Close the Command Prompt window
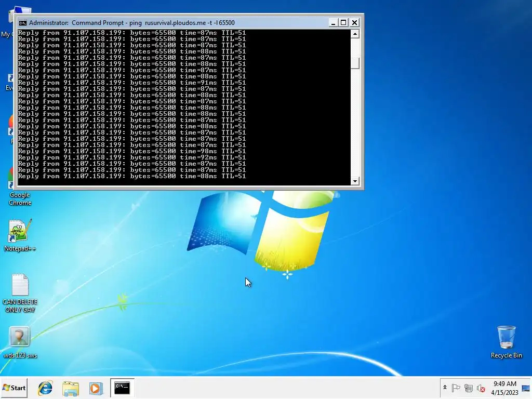Image resolution: width=532 pixels, height=399 pixels. (354, 23)
